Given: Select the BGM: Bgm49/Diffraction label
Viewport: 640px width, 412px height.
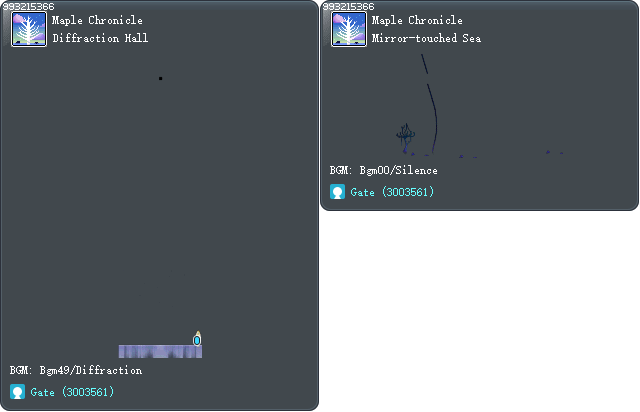Looking at the screenshot, I should [x=76, y=370].
